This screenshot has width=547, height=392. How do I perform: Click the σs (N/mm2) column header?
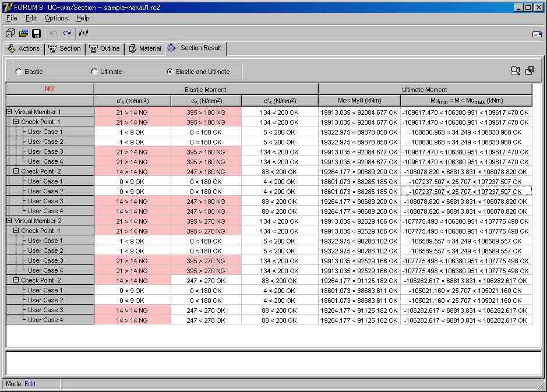click(206, 101)
